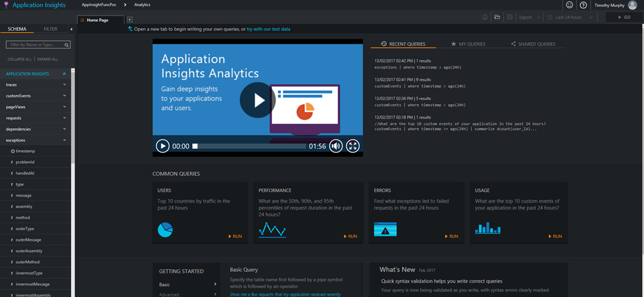Switch to the FILTER tab

(x=50, y=29)
